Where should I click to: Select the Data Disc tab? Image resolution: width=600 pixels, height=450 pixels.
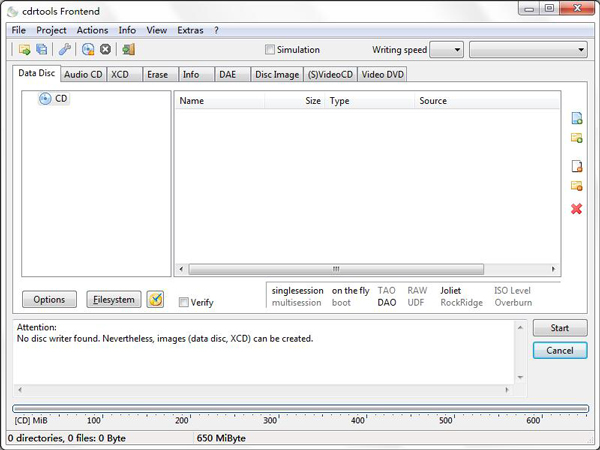coord(37,73)
